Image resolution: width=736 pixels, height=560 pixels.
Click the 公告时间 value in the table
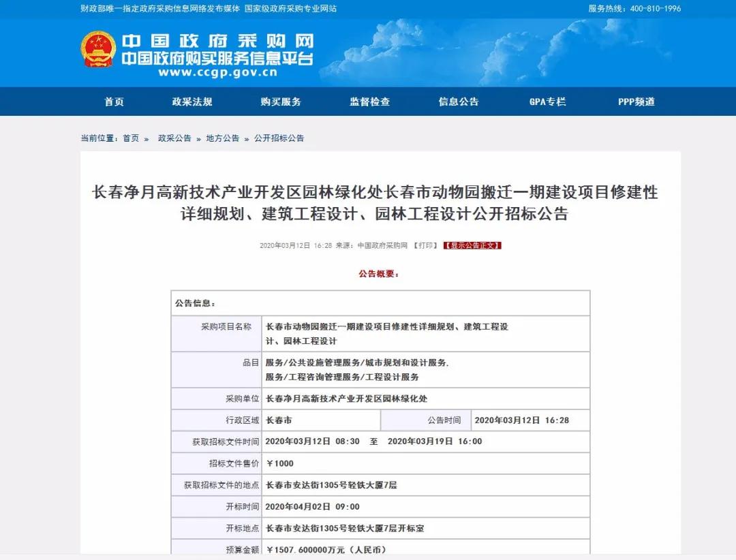click(521, 420)
